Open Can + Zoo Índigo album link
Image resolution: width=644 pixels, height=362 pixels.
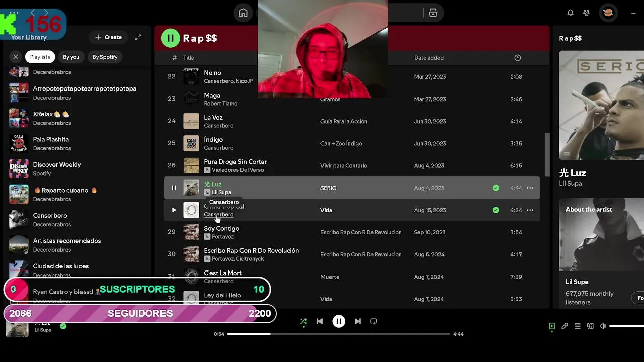341,143
